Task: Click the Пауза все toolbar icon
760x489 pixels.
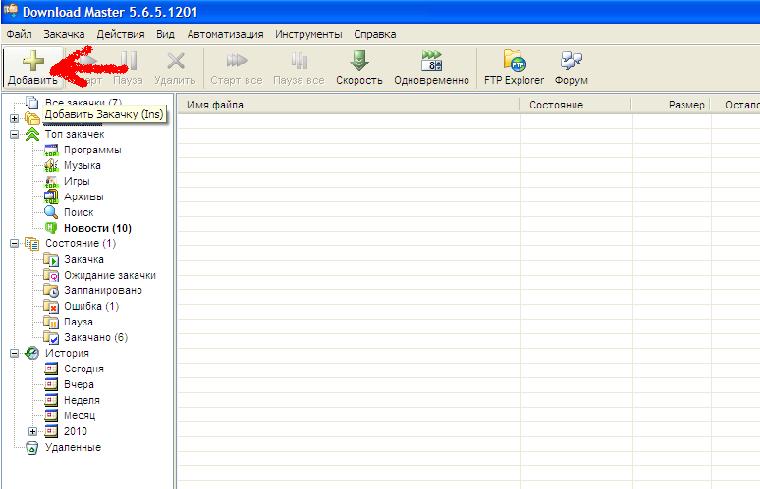Action: tap(299, 61)
